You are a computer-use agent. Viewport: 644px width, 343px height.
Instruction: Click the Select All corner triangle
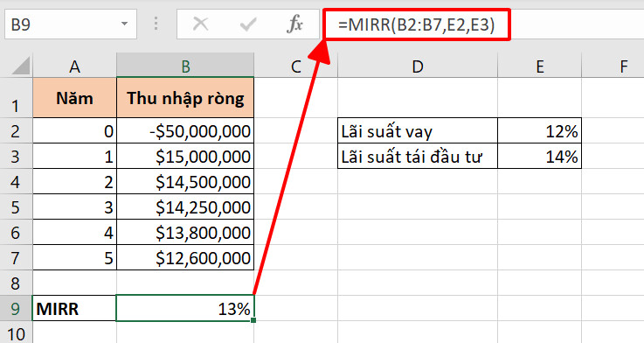[x=21, y=66]
